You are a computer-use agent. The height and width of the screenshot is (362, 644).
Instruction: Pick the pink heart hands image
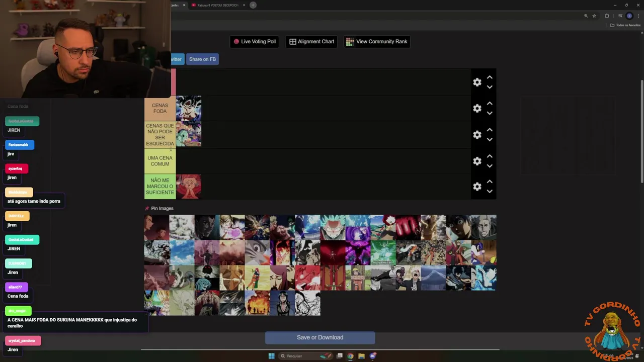tap(232, 228)
